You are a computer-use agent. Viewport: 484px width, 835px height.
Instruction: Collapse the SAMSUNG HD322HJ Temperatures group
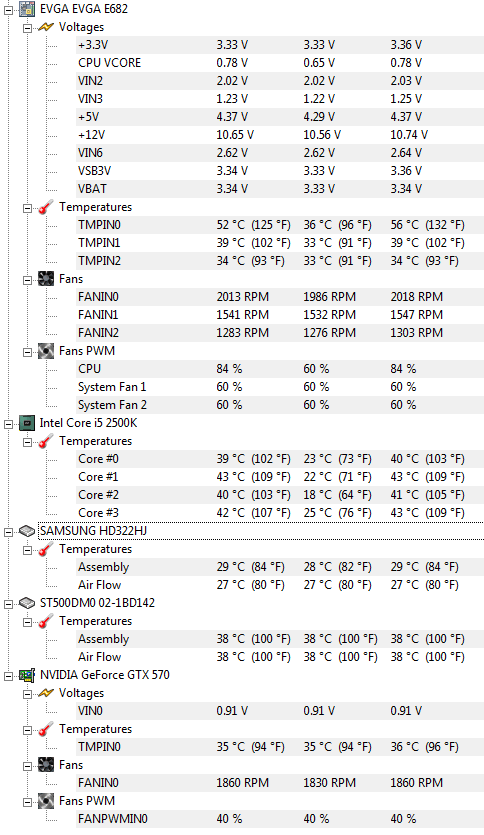[27, 550]
